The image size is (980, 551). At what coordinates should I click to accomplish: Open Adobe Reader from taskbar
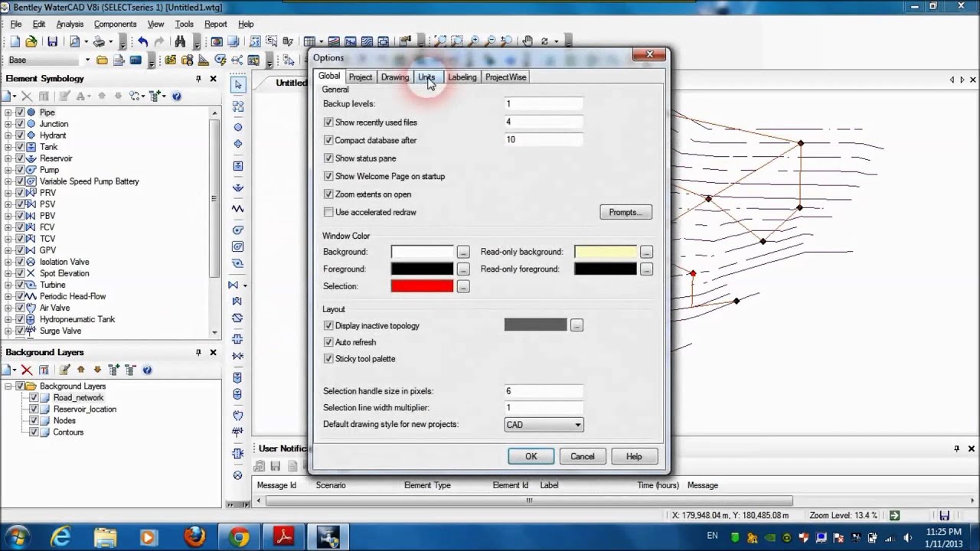click(284, 536)
